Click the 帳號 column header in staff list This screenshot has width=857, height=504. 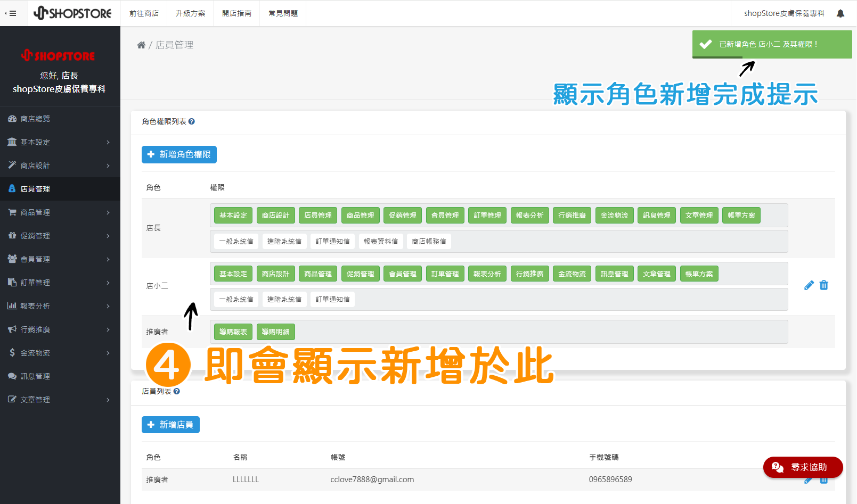point(338,457)
